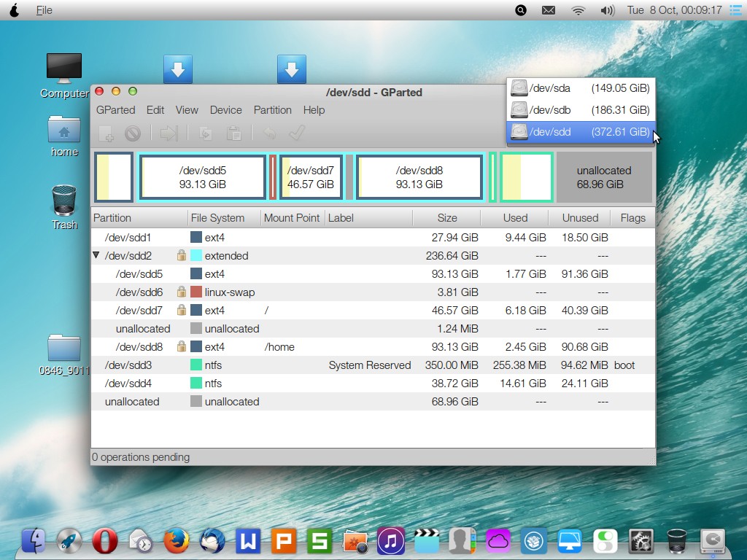Click the Undo last operation icon

tap(270, 133)
